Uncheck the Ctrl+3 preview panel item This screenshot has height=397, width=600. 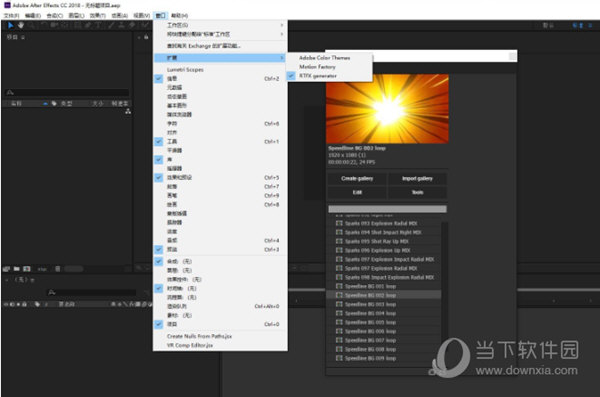pos(220,250)
